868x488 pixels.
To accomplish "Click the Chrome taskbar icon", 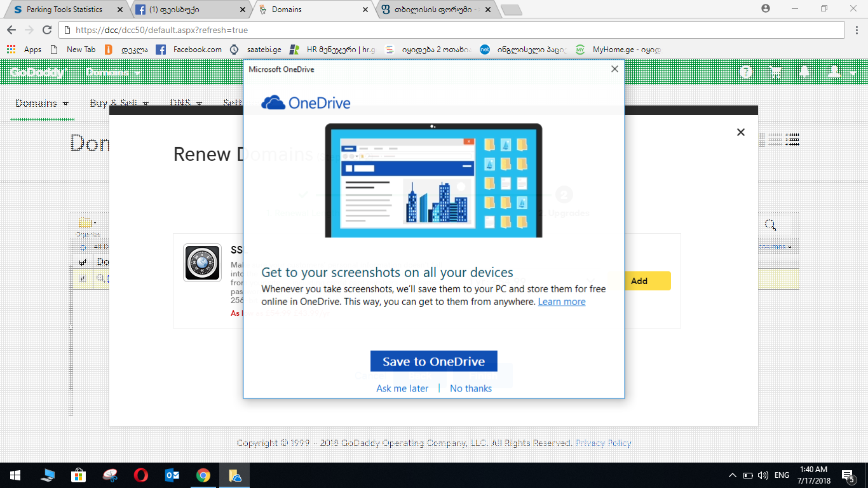I will coord(203,475).
